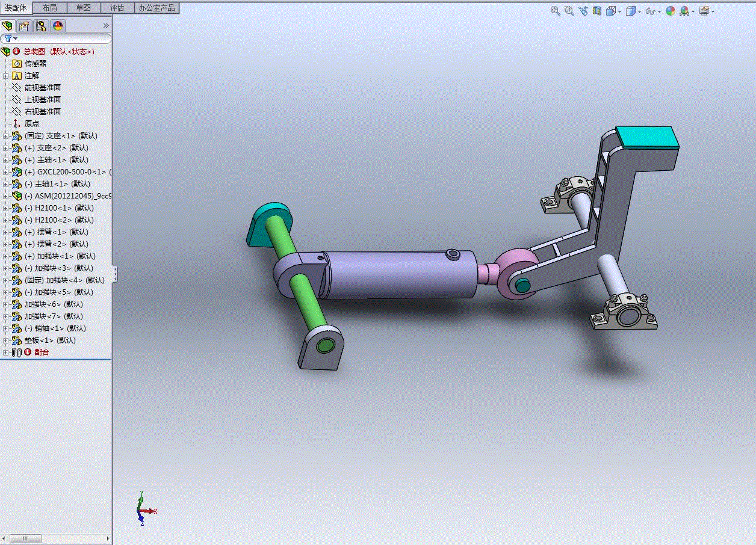
Task: Click the Zoom to Fit magnifier icon
Action: pos(556,11)
